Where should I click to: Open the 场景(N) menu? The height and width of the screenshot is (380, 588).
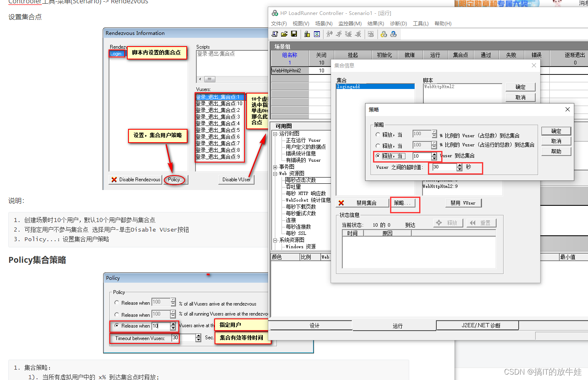pyautogui.click(x=324, y=24)
